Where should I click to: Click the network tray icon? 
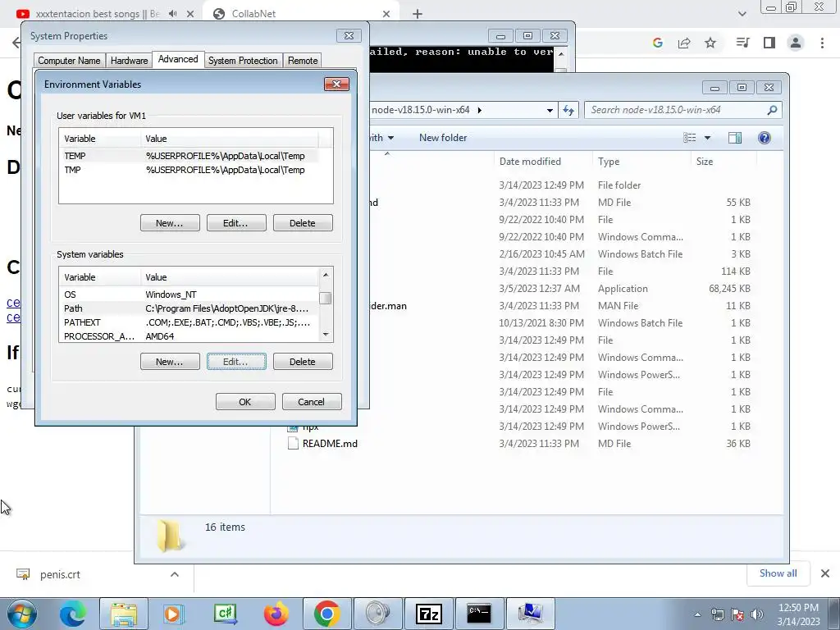coord(717,614)
